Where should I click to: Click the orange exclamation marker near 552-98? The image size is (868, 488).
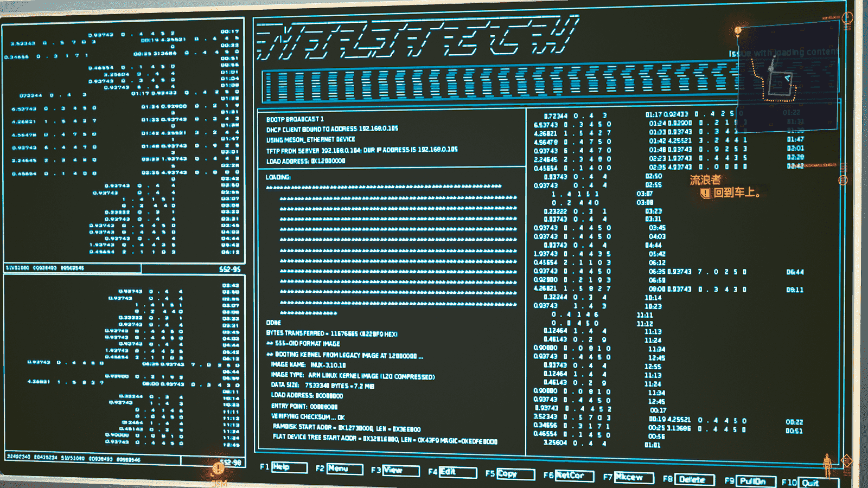(218, 468)
